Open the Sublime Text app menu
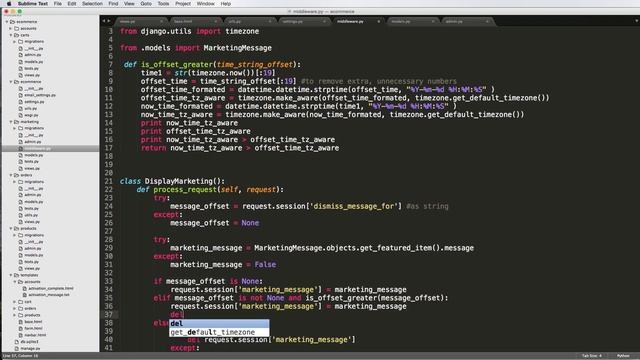Image resolution: width=640 pixels, height=360 pixels. point(33,4)
